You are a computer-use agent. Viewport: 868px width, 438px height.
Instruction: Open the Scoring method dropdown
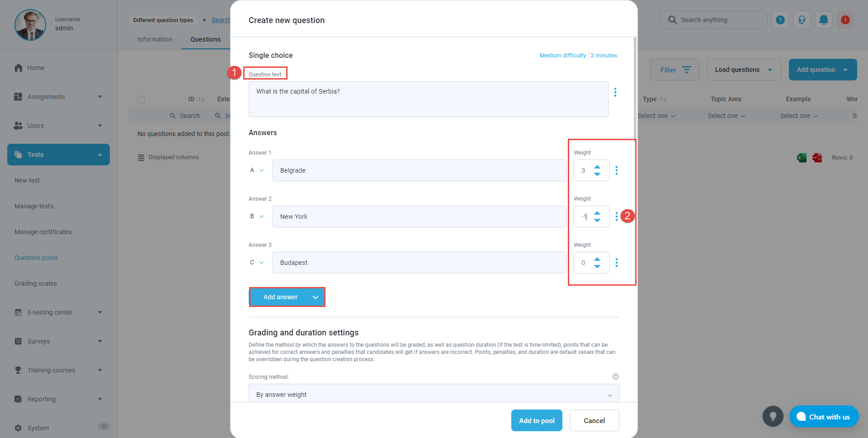tap(433, 395)
